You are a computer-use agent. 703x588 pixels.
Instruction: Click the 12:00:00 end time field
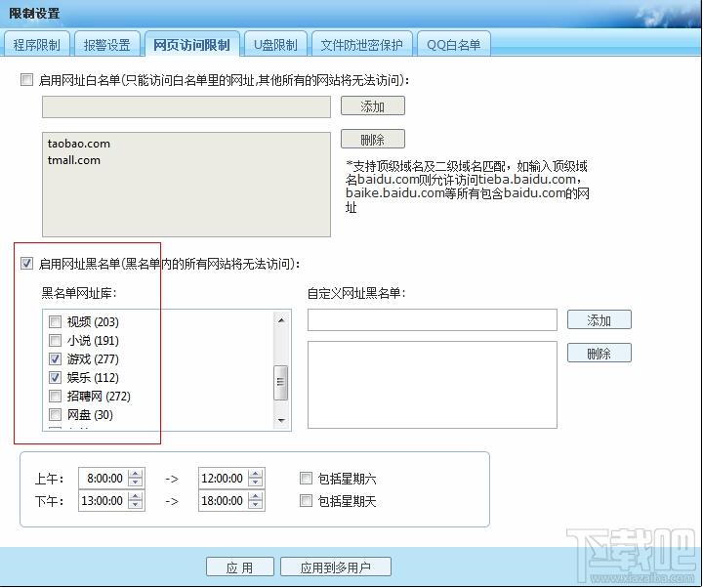pos(223,478)
